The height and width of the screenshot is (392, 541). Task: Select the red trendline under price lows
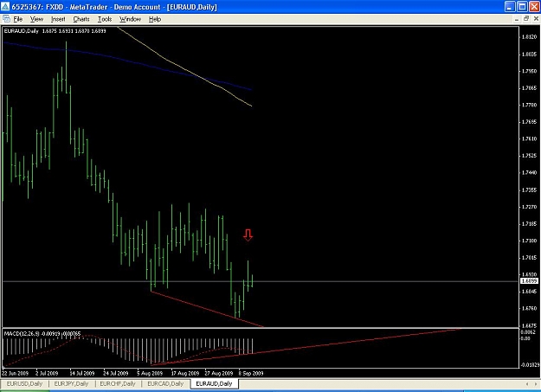(x=207, y=310)
